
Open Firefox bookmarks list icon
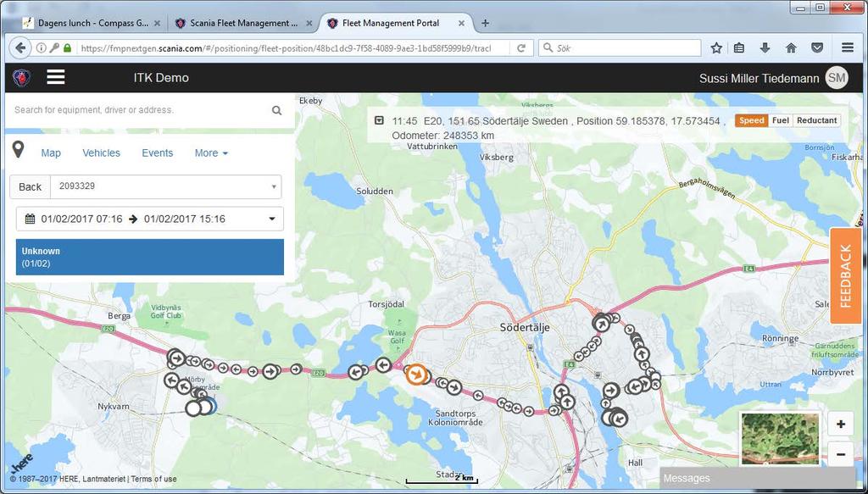pos(739,48)
